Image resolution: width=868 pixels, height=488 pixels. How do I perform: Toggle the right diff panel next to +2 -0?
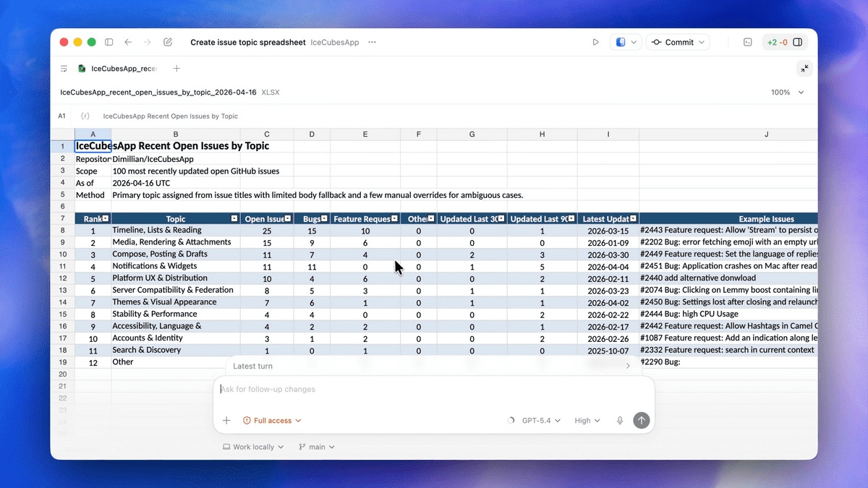point(798,43)
